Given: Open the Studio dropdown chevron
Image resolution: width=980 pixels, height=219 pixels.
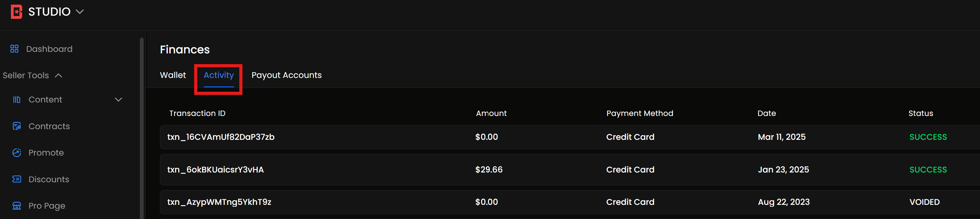Looking at the screenshot, I should tap(80, 12).
